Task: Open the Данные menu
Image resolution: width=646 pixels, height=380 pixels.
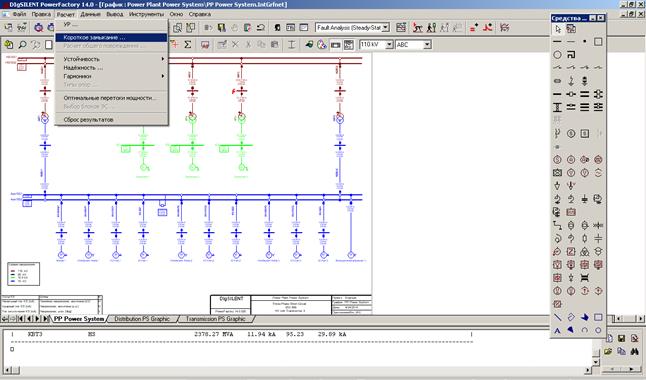Action: [x=90, y=14]
